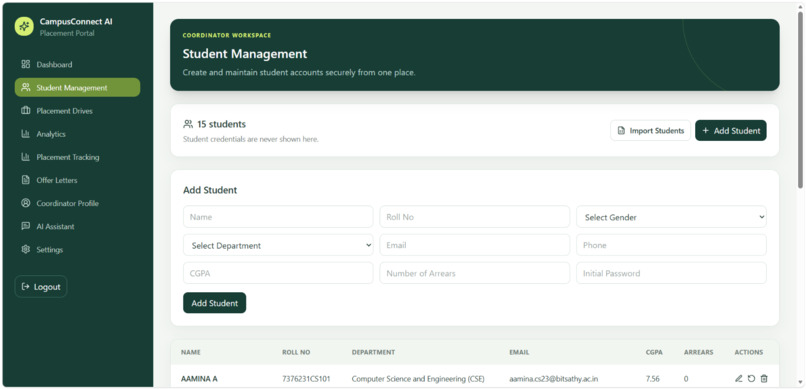Go to Placement Drives
This screenshot has height=389, width=806.
click(x=77, y=110)
